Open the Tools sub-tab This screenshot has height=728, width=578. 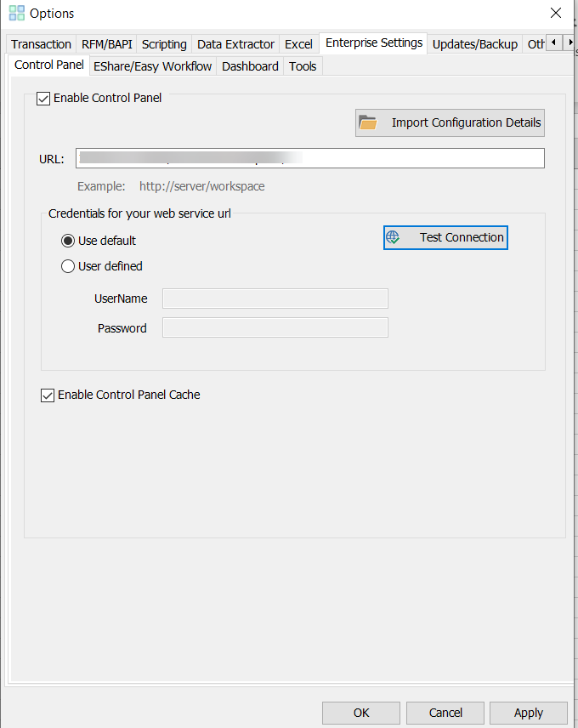click(x=303, y=66)
